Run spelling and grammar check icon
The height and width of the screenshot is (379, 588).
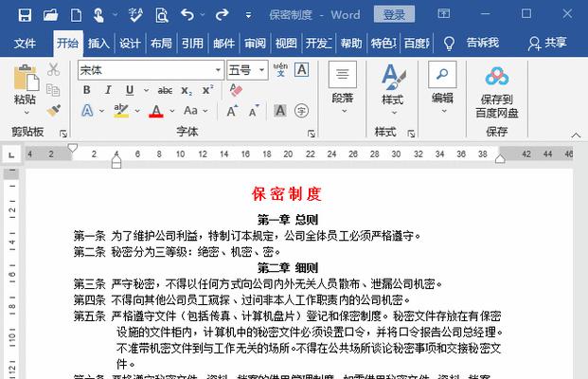coord(135,15)
